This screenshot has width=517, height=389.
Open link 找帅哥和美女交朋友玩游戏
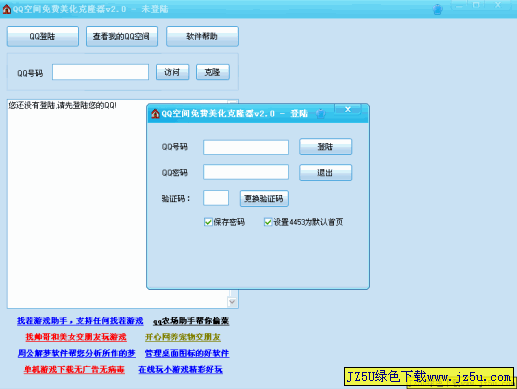click(76, 337)
